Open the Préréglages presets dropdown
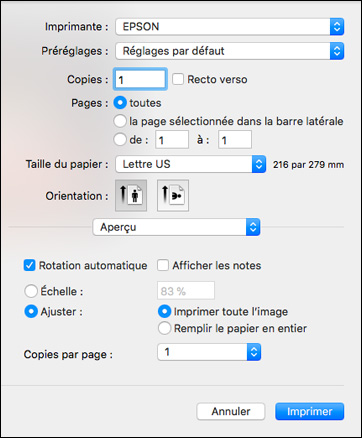Image resolution: width=362 pixels, height=438 pixels. (230, 51)
